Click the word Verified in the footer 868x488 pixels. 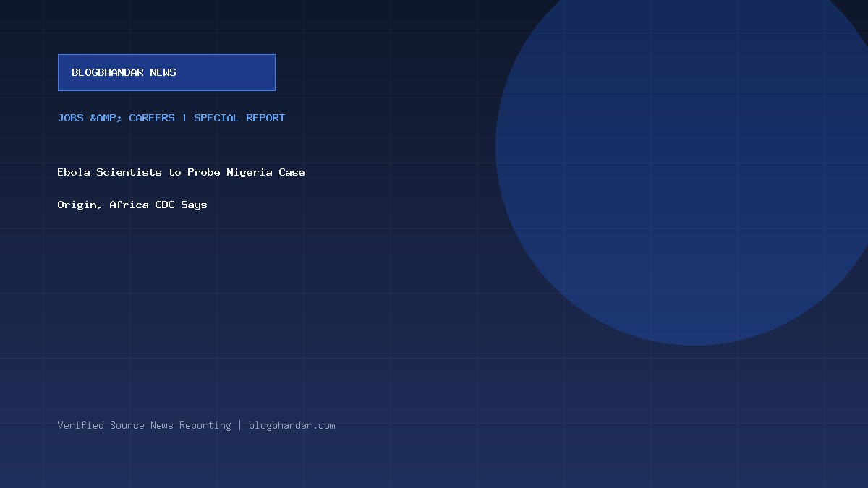tap(81, 425)
